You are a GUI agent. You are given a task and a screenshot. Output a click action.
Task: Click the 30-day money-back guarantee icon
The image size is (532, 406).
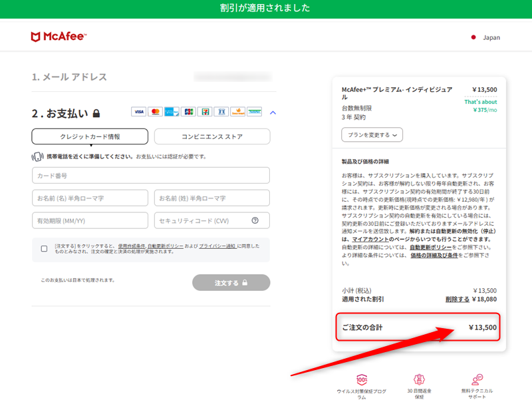tap(419, 379)
